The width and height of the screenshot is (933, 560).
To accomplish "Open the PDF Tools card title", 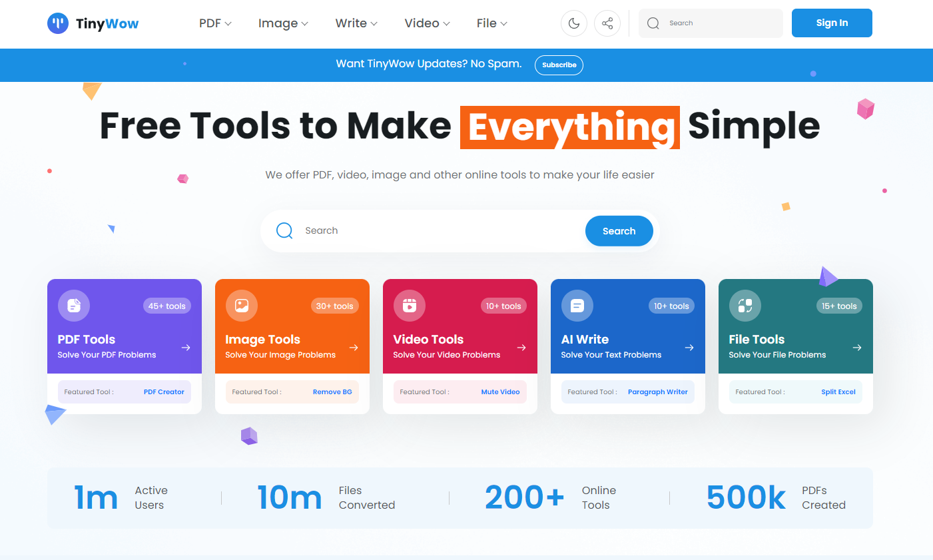I will coord(87,340).
